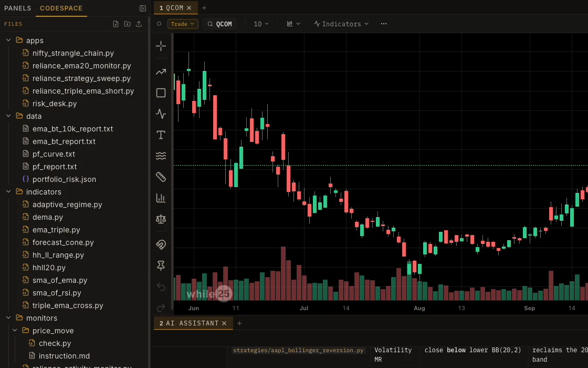
Task: Select the pulse pattern drawing tool
Action: point(161,114)
